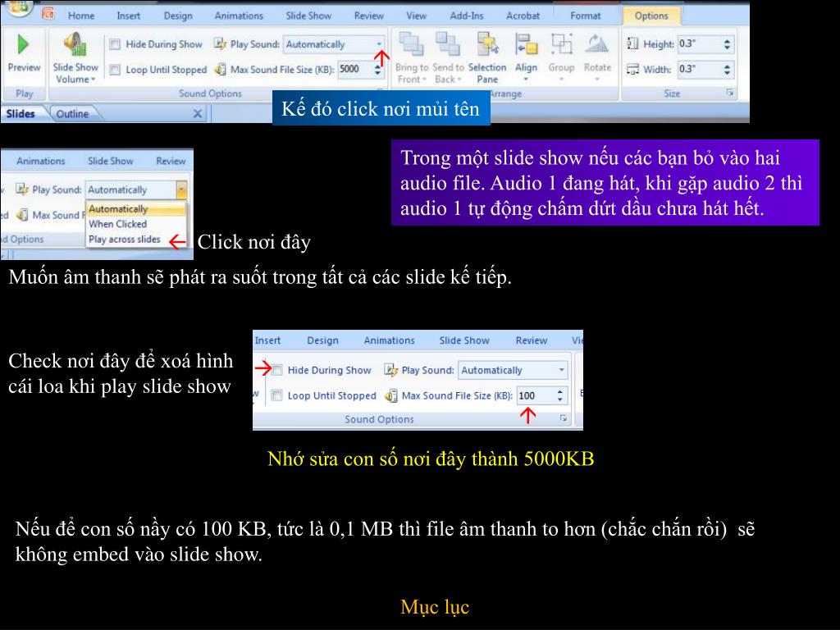This screenshot has width=840, height=630.
Task: Switch to the Outline pane tab
Action: (x=72, y=113)
